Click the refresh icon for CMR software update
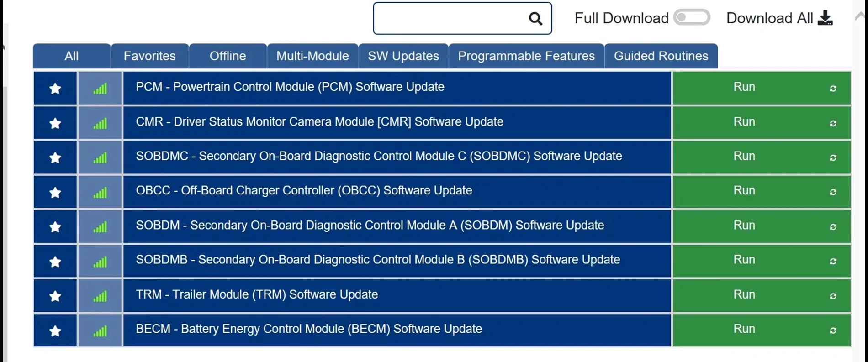The image size is (868, 362). click(x=833, y=123)
